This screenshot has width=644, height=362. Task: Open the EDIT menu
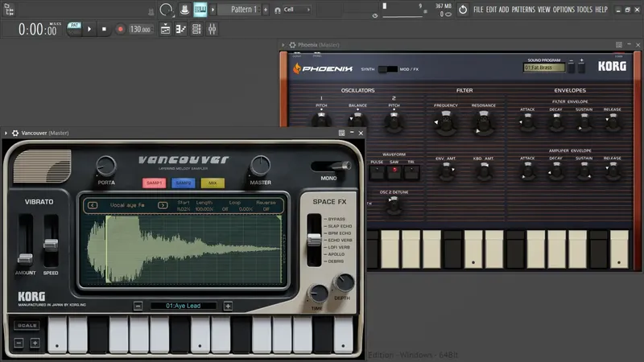(x=491, y=10)
